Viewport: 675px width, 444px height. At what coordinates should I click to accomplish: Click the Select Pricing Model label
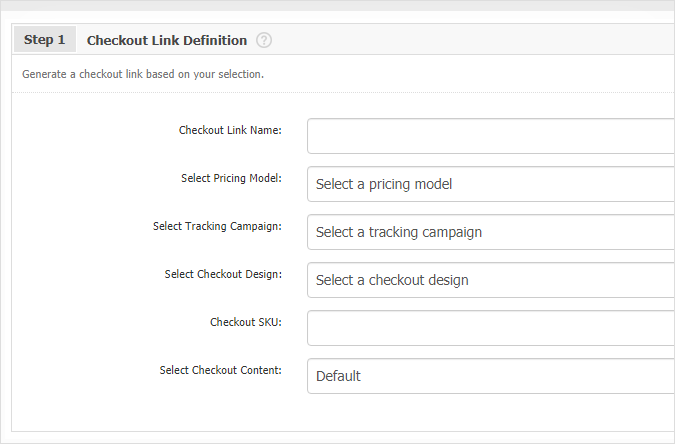(x=231, y=178)
